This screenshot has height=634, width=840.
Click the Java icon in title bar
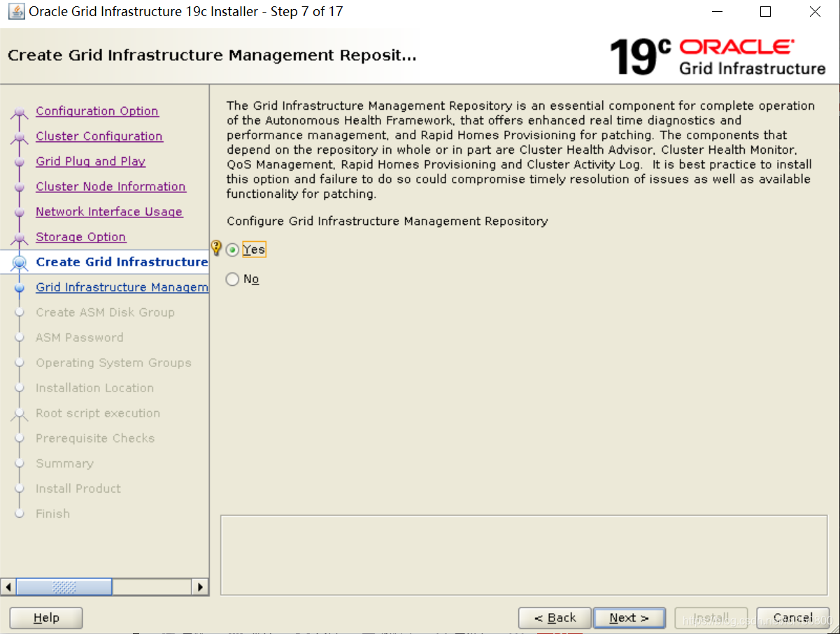coord(16,12)
